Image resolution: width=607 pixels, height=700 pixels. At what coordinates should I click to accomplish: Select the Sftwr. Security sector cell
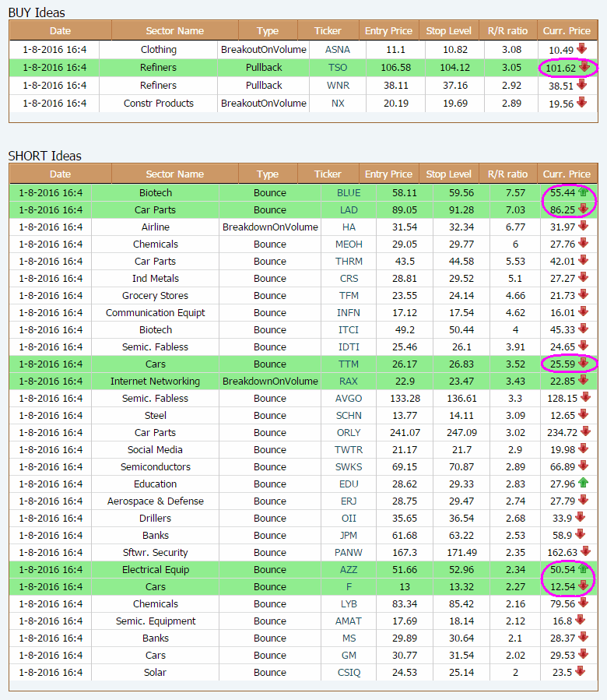(x=156, y=552)
